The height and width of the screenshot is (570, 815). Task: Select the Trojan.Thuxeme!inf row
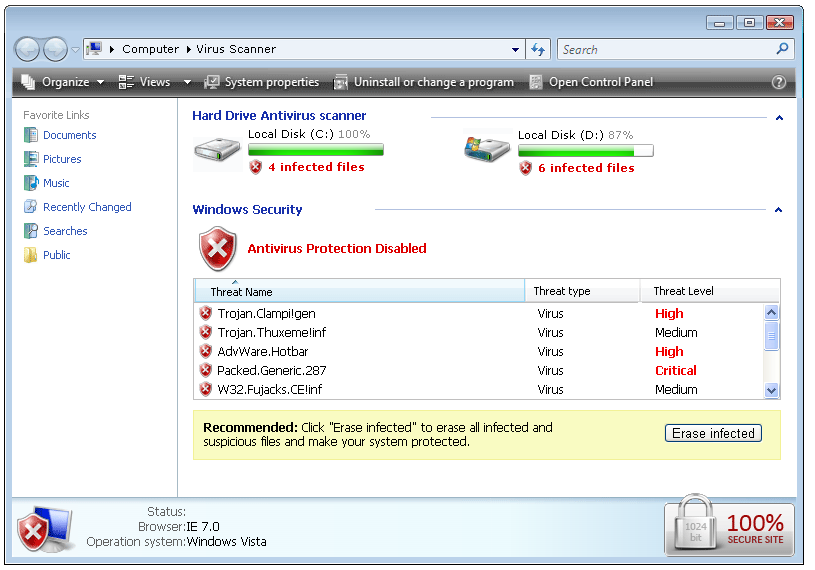[x=478, y=333]
